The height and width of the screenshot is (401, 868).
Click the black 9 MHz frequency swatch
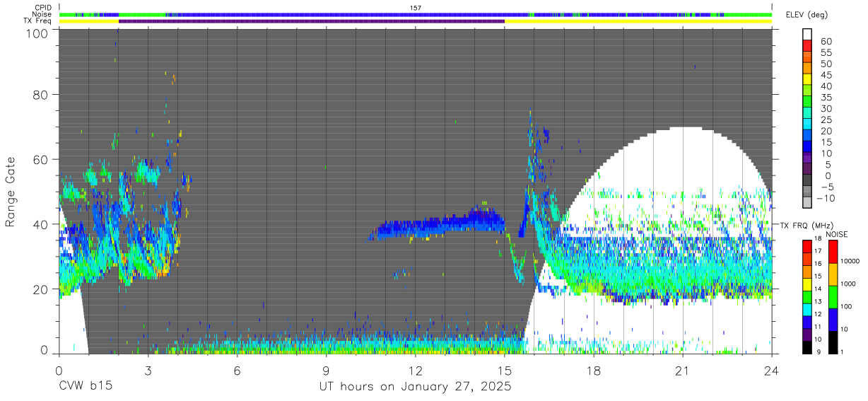(806, 347)
